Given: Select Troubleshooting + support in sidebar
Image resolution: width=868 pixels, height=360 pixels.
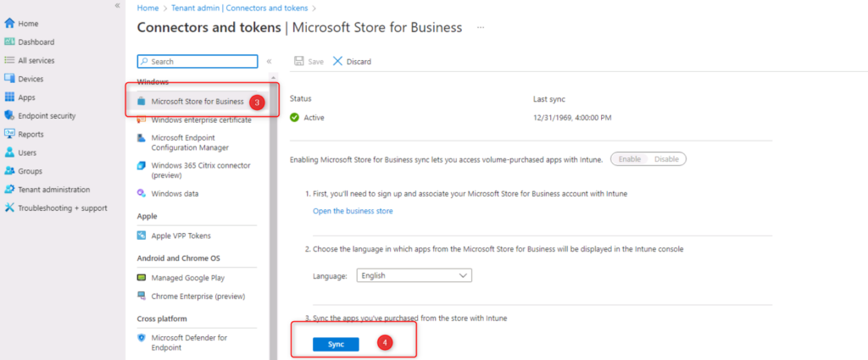Looking at the screenshot, I should [59, 208].
